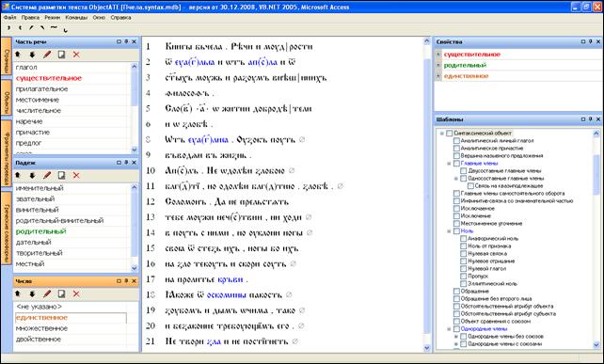Check Аналитический личный глагол checkbox
The image size is (604, 364).
pyautogui.click(x=456, y=141)
